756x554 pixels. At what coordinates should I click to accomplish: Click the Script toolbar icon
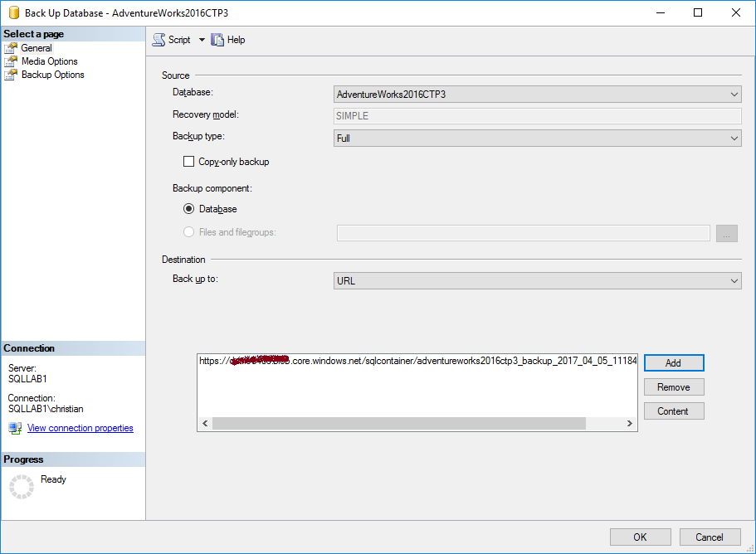pyautogui.click(x=159, y=40)
